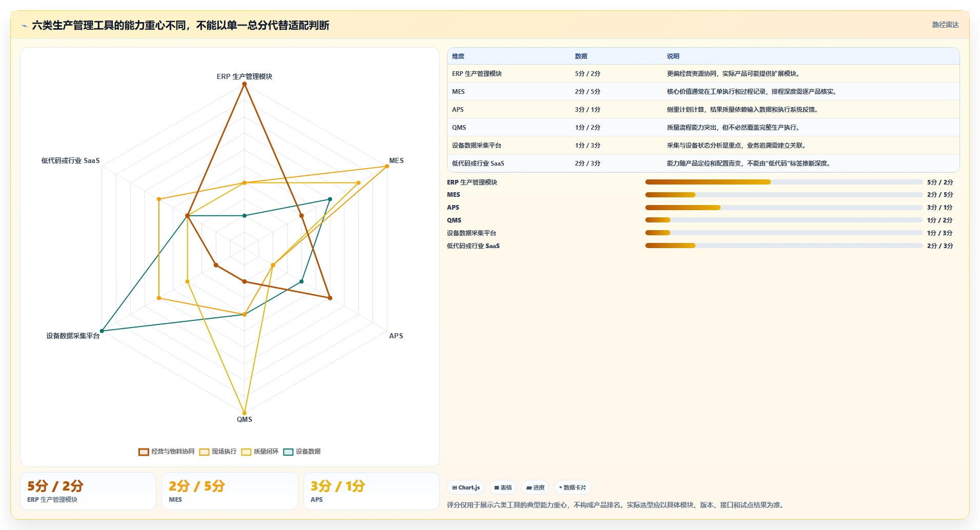Click the 低代码或行业 SaaS progress bar
Screen dimensions: 980x530
click(784, 246)
